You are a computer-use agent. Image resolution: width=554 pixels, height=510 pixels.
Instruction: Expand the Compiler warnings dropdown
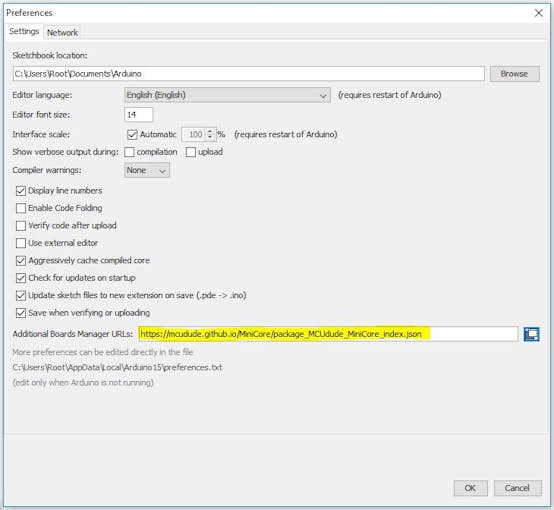coord(147,170)
